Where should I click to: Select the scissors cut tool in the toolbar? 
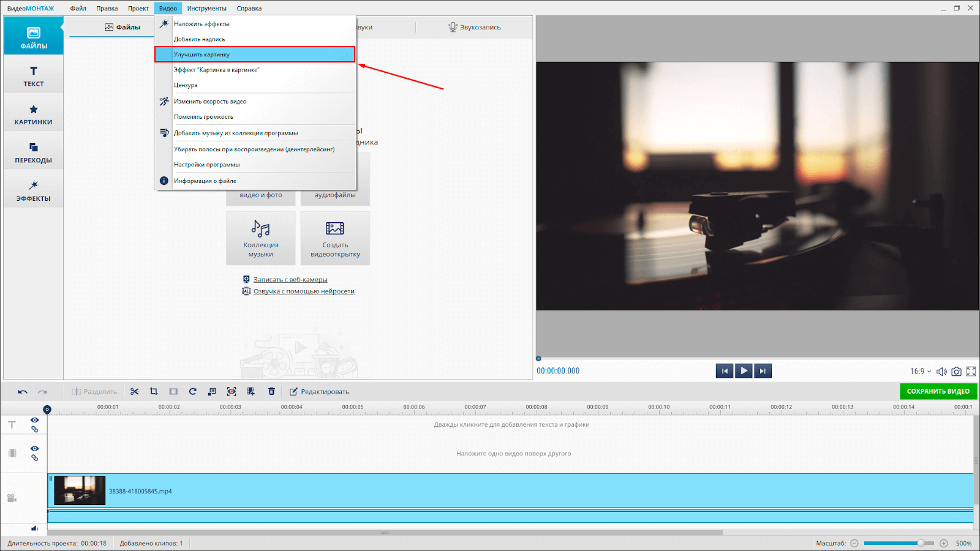(135, 391)
